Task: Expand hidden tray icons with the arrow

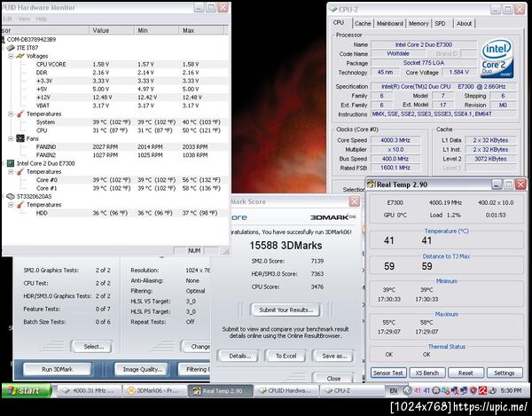Action: [x=408, y=391]
